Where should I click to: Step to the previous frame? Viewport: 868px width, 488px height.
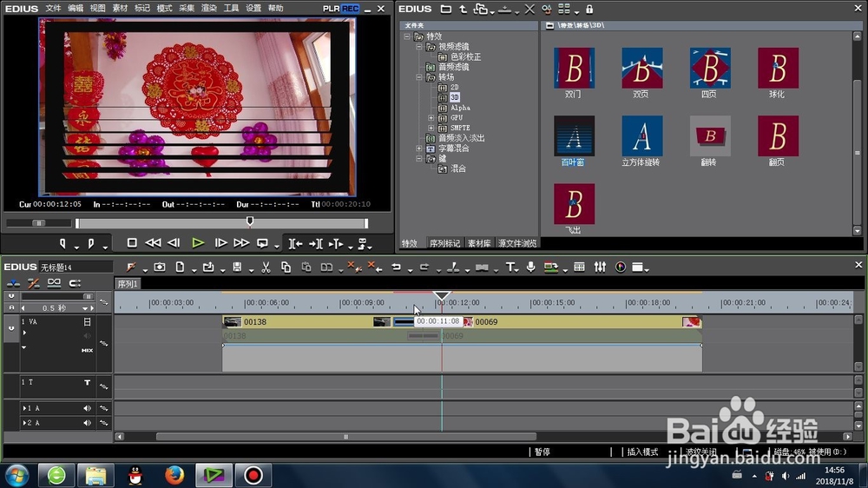pyautogui.click(x=174, y=242)
